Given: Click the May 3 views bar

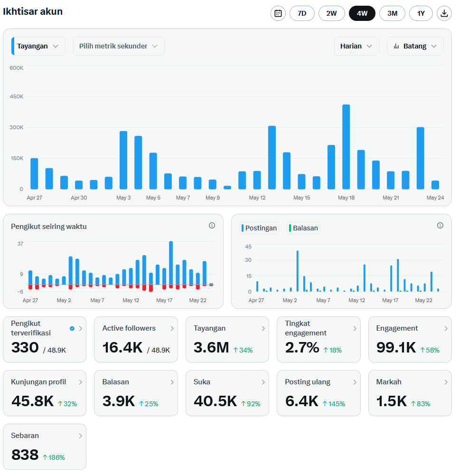Looking at the screenshot, I should click(x=123, y=160).
